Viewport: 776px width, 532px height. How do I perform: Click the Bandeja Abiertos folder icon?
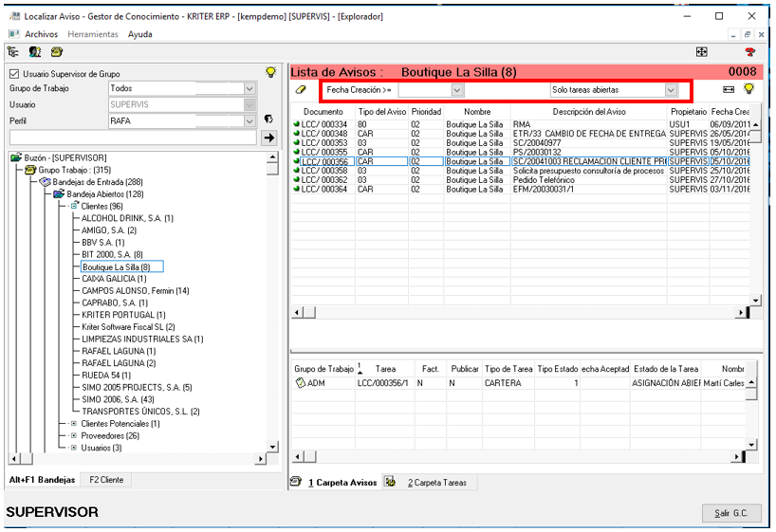59,194
